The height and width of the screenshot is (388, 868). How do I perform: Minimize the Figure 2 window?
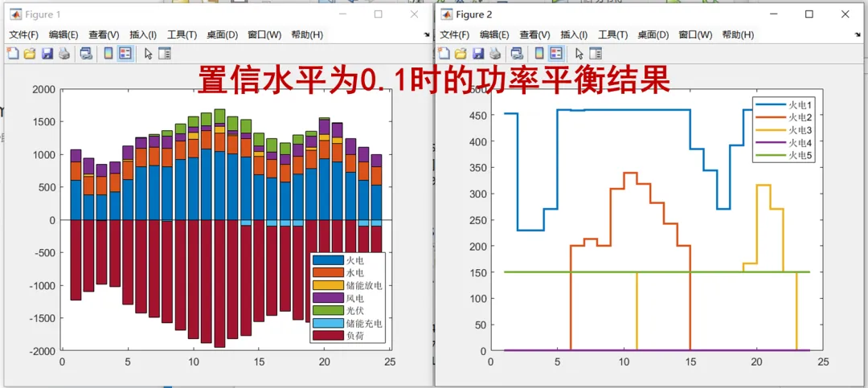[775, 14]
